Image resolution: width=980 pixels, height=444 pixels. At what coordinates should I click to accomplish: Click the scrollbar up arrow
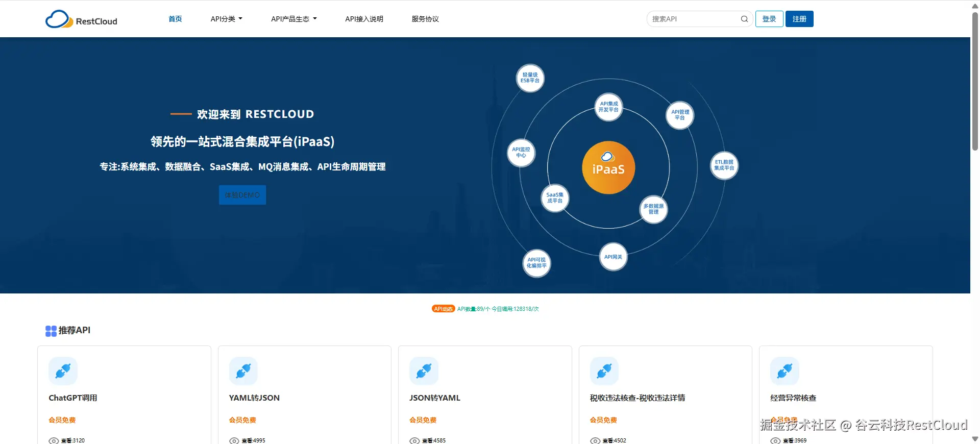pyautogui.click(x=975, y=5)
